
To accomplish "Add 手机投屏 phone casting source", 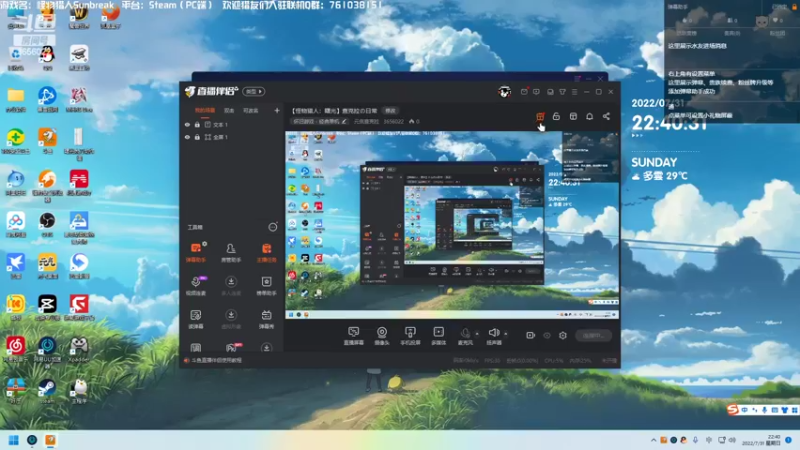I will click(x=410, y=336).
